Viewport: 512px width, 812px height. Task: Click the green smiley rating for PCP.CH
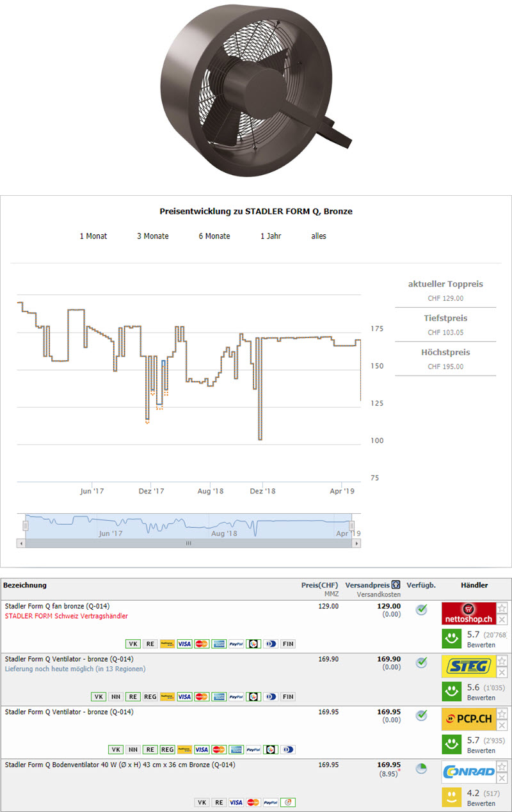(452, 744)
